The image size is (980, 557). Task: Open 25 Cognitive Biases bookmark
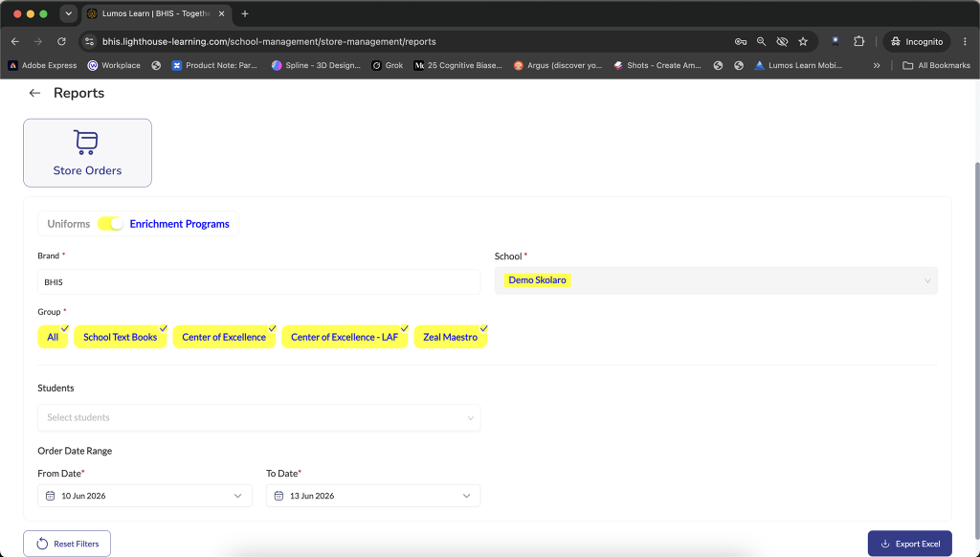click(458, 65)
